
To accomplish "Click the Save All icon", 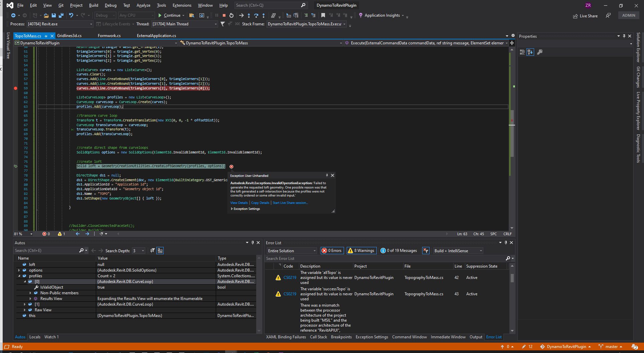I will click(x=61, y=15).
